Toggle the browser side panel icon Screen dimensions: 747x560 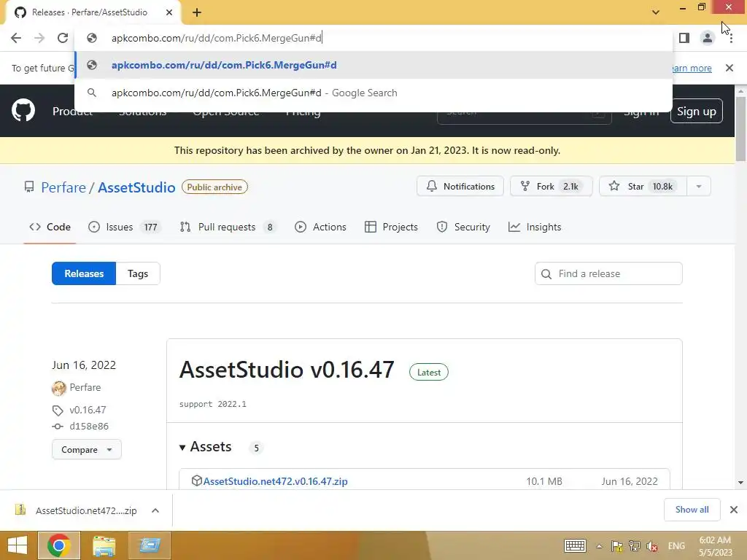[684, 38]
